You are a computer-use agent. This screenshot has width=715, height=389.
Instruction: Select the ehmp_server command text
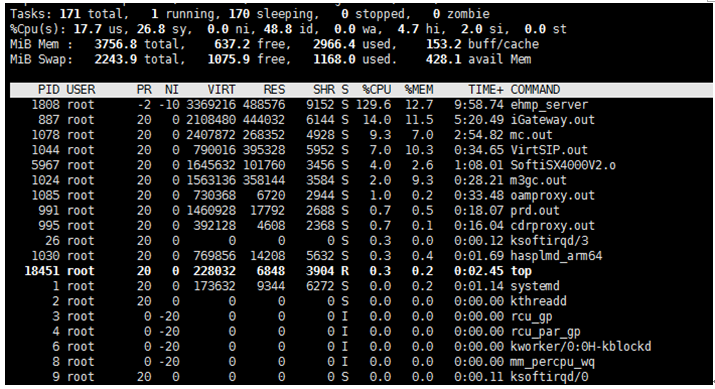click(549, 105)
